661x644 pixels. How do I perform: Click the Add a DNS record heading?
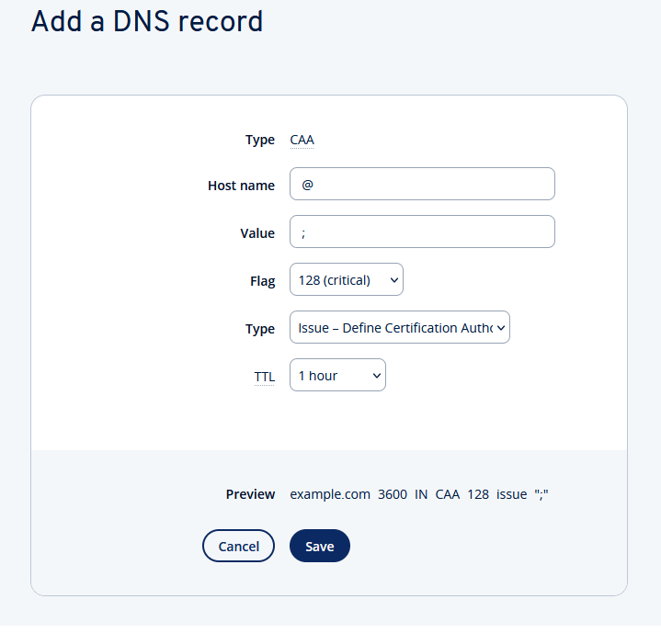[x=147, y=22]
